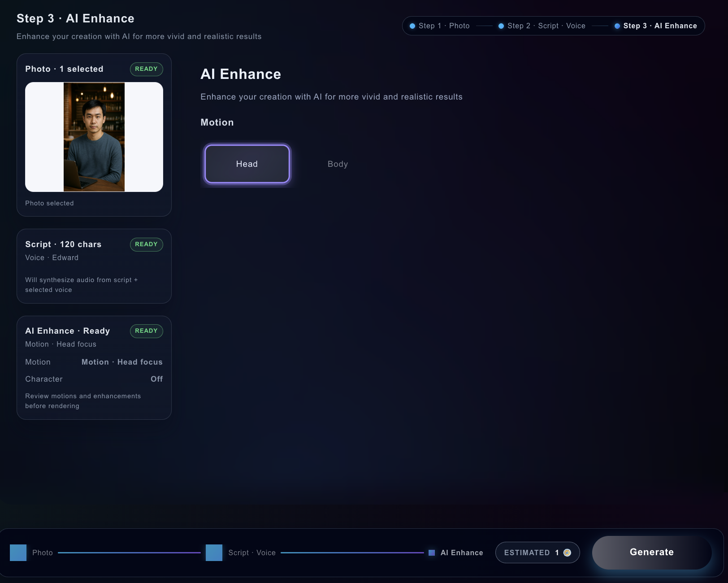Screen dimensions: 728x583
Task: Click the Generate button
Action: click(651, 552)
